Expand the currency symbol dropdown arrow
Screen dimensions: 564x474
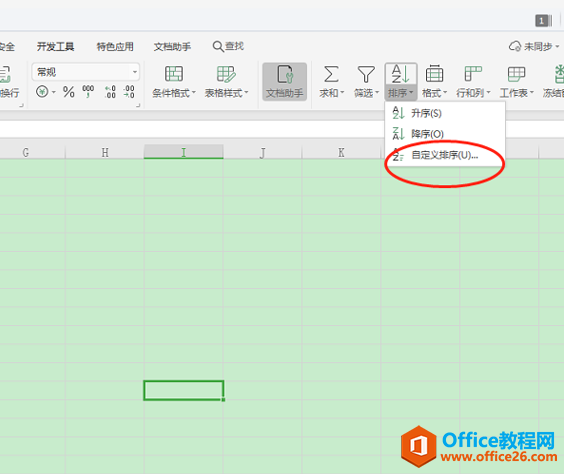tap(54, 92)
